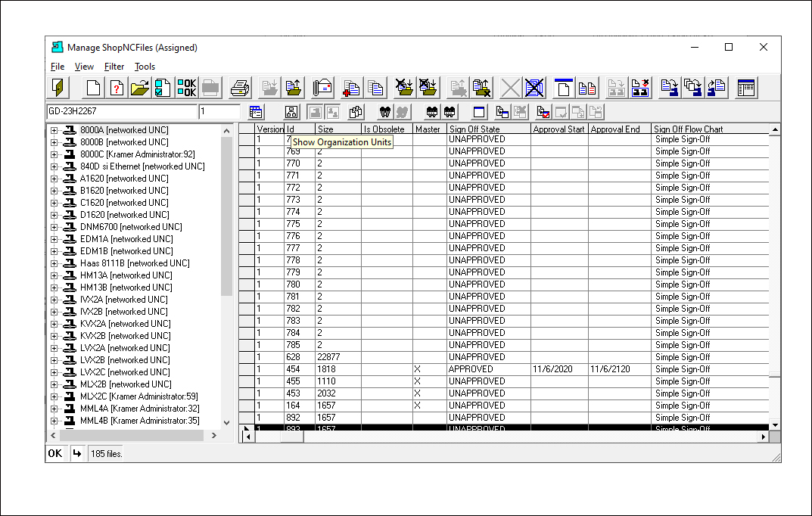Click the tree panel's down scroll arrow
The image size is (812, 516).
pyautogui.click(x=226, y=422)
